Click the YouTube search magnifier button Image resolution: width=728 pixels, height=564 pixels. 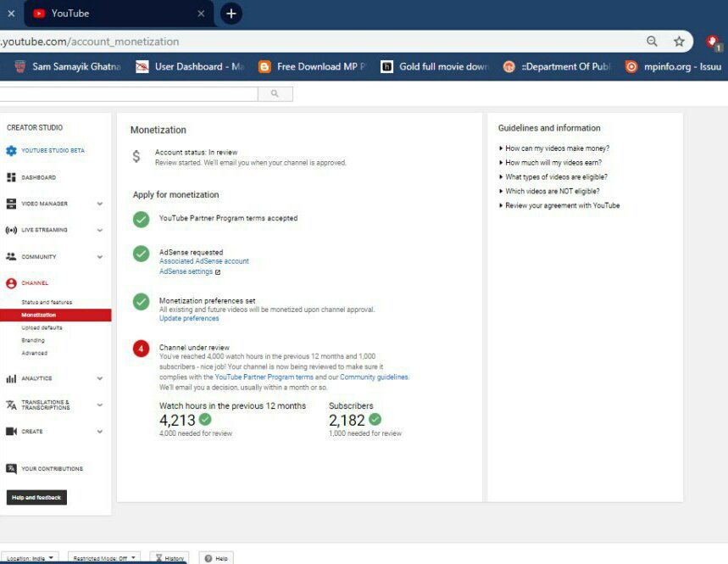[275, 94]
